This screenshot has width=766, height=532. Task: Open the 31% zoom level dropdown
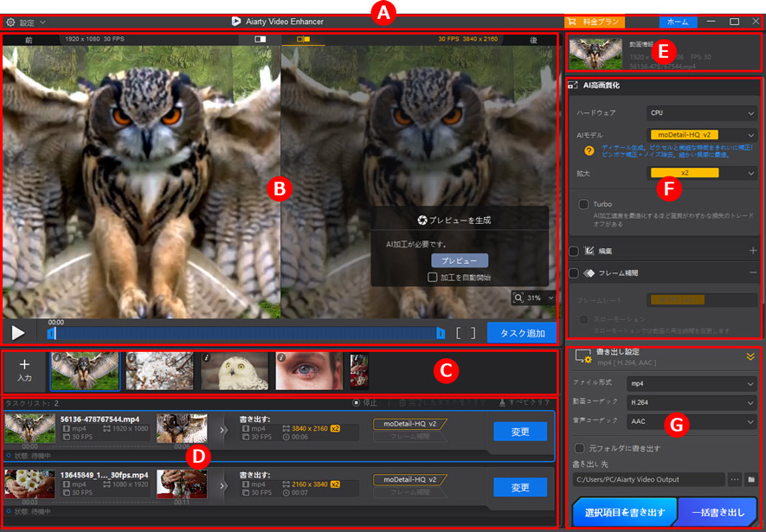pyautogui.click(x=551, y=298)
